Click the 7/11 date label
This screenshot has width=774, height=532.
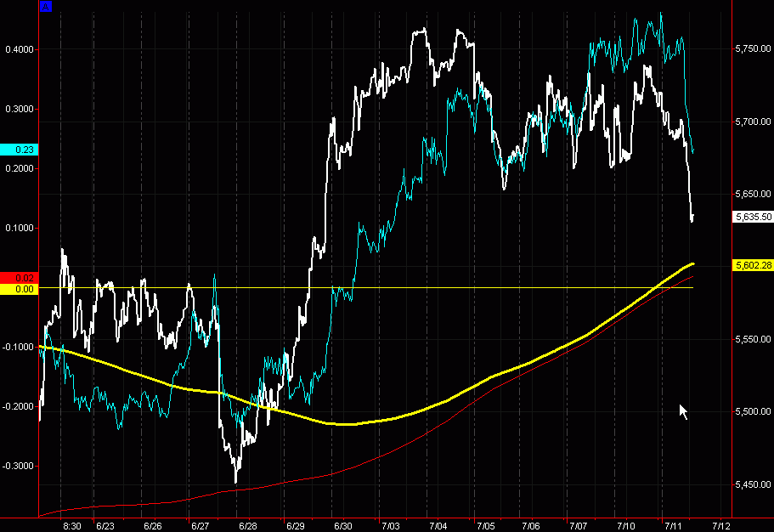point(673,526)
